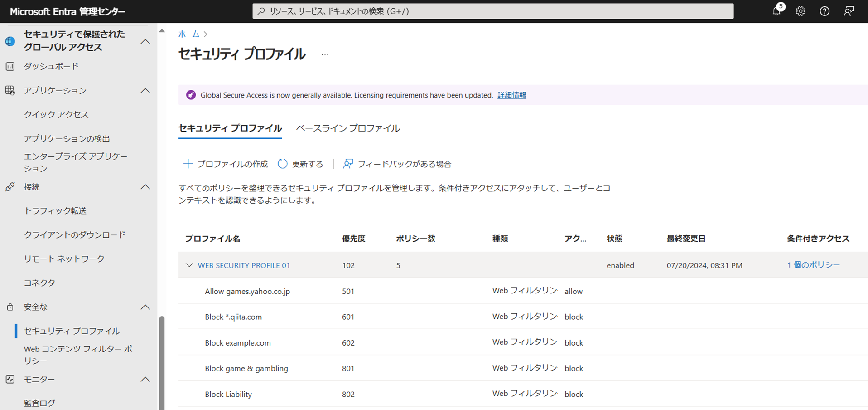Click the resource search input field
The width and height of the screenshot is (868, 410).
pyautogui.click(x=493, y=11)
